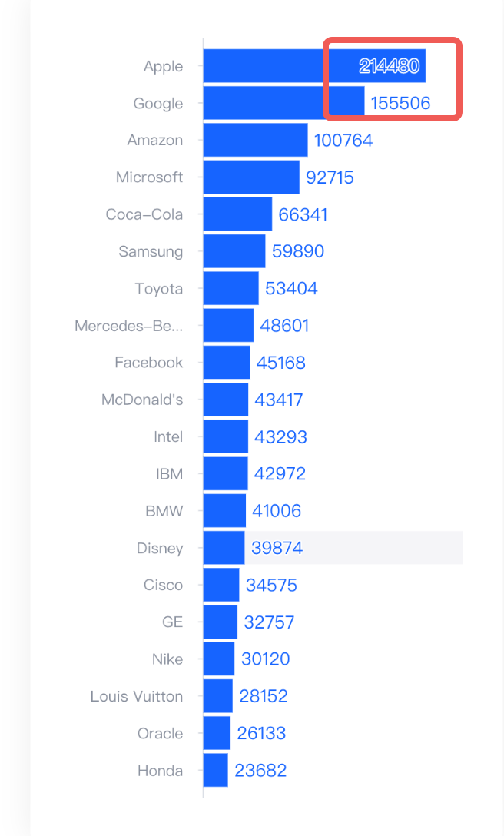504x836 pixels.
Task: Select the IBM bar
Action: (226, 473)
